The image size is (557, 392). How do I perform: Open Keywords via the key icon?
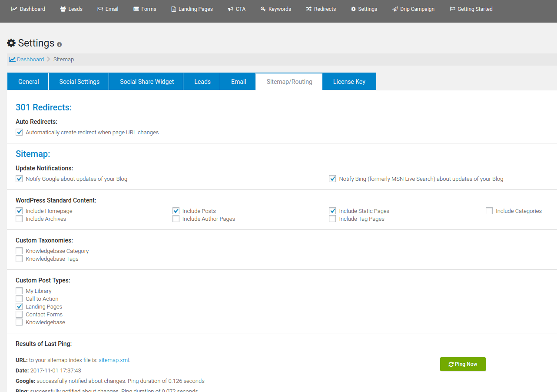[x=263, y=9]
